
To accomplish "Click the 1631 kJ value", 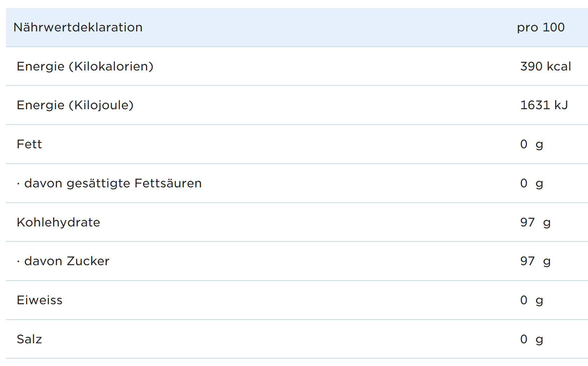I will [x=544, y=105].
